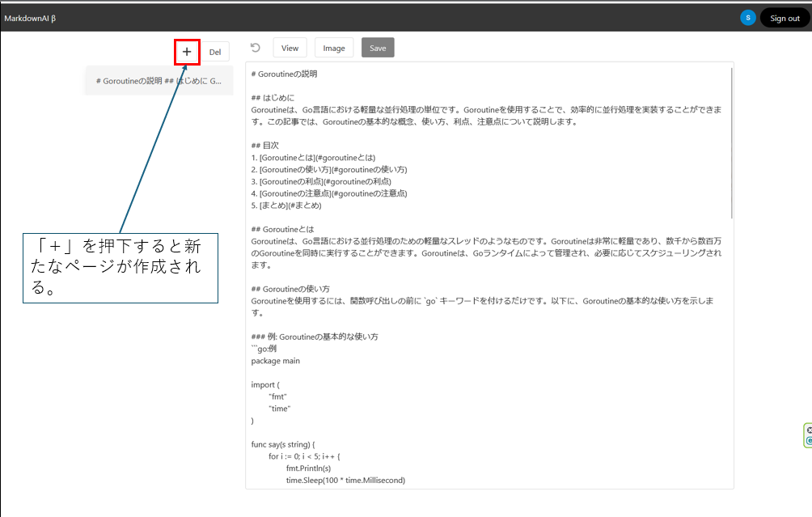Click the editor vertical scrollbar
The image size is (812, 517).
731,143
